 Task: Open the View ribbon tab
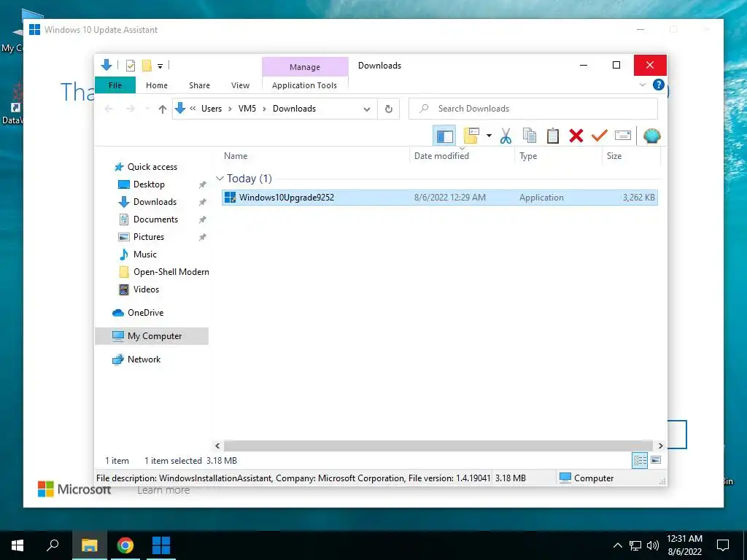[x=240, y=85]
